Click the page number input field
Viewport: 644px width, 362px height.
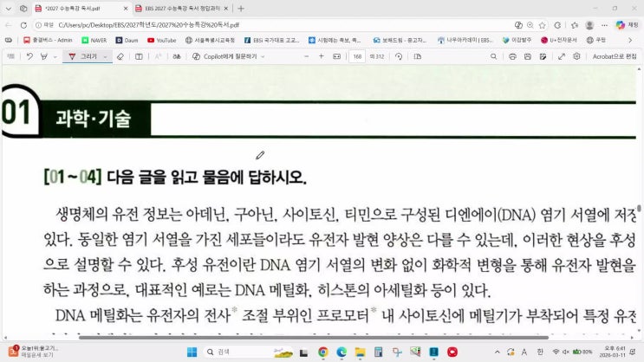356,56
